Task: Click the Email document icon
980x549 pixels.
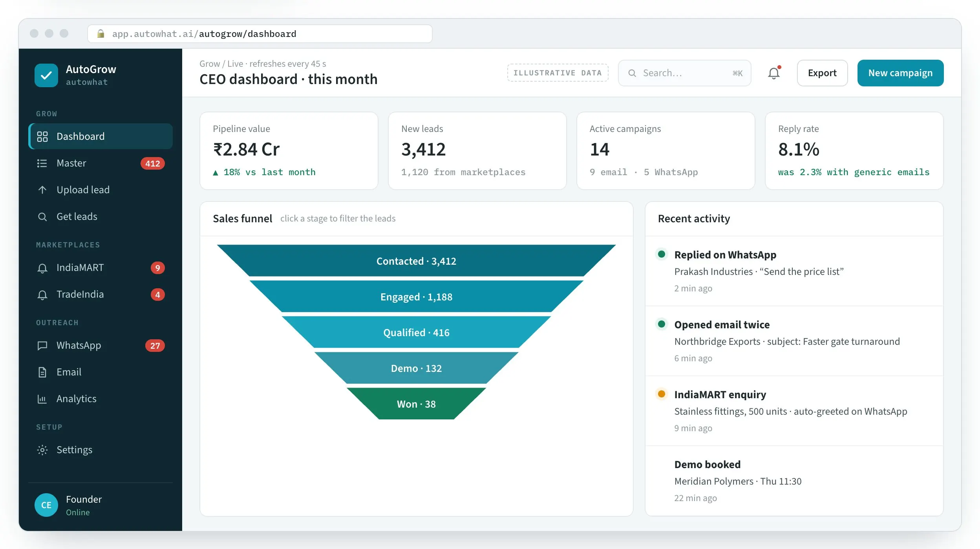Action: (x=42, y=372)
